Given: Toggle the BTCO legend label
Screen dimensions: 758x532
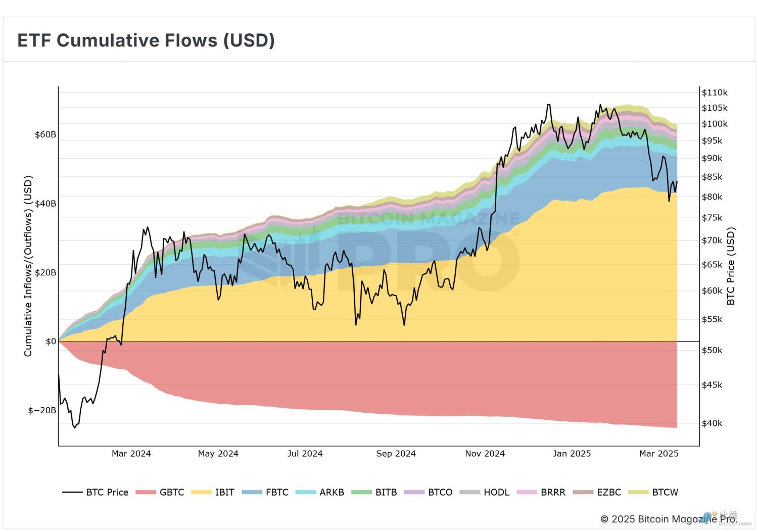Looking at the screenshot, I should (440, 492).
